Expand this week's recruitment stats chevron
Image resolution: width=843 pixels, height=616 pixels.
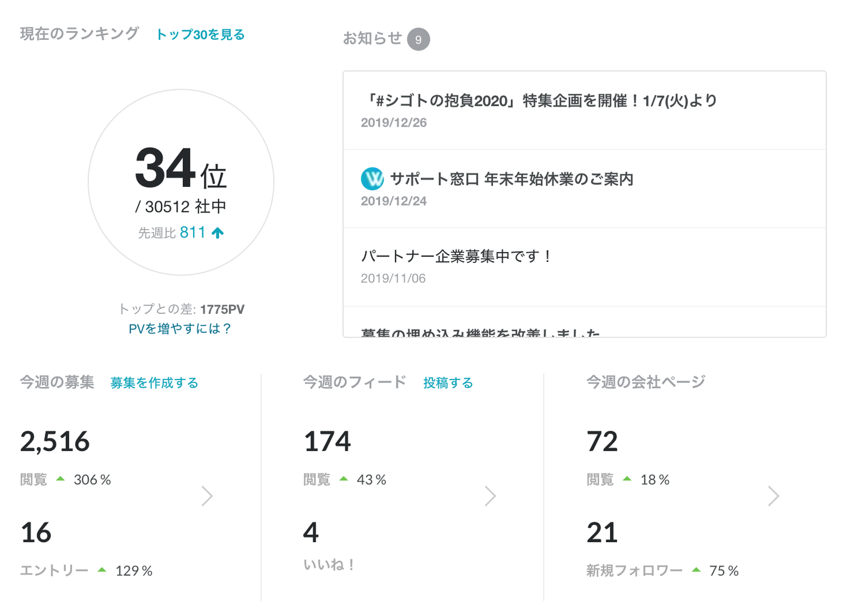coord(207,496)
